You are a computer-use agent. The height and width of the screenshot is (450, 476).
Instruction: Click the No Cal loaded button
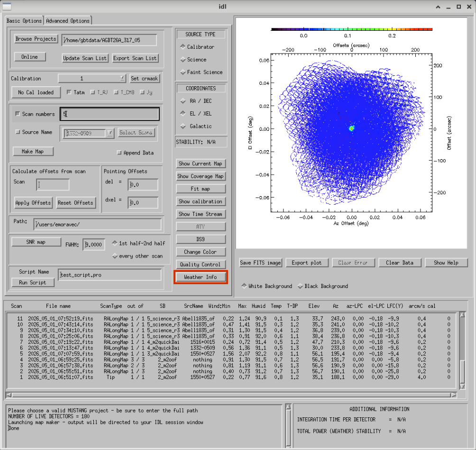coord(36,92)
